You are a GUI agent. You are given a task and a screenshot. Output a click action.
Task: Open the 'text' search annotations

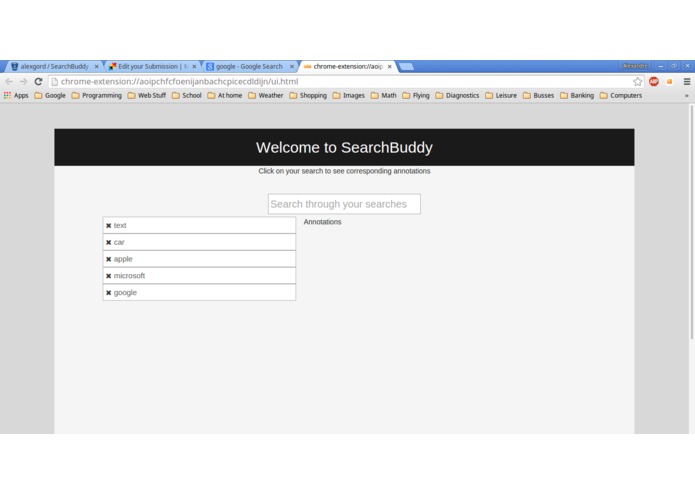pos(199,225)
